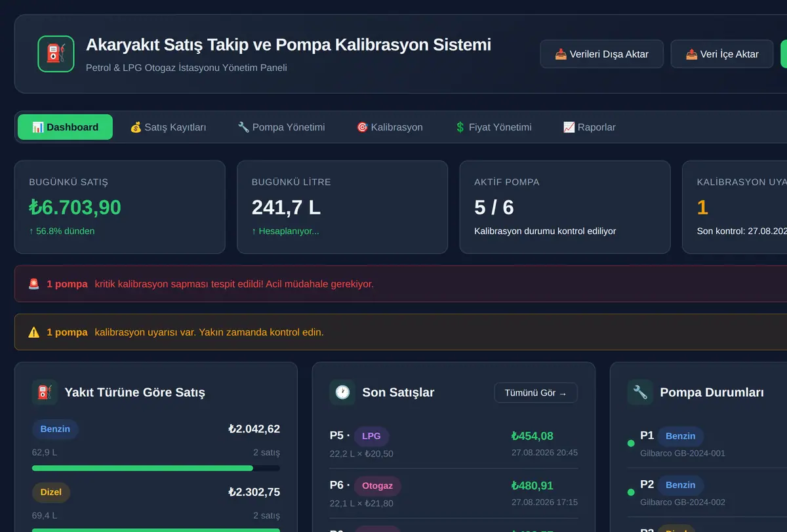Image resolution: width=787 pixels, height=532 pixels.
Task: Click Kalibrasyon durumu kontrol ediliyor text
Action: point(545,231)
